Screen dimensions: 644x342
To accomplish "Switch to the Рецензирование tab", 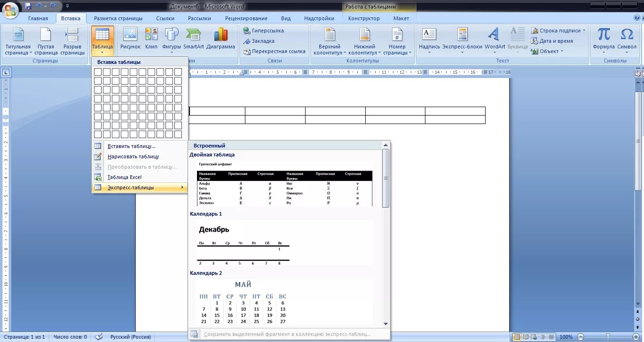I will pyautogui.click(x=246, y=18).
